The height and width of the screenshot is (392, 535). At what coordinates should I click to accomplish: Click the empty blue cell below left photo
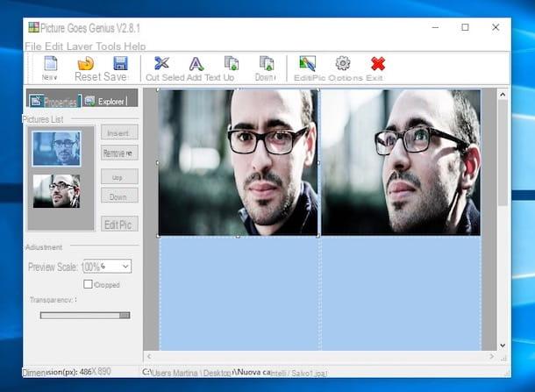(239, 294)
